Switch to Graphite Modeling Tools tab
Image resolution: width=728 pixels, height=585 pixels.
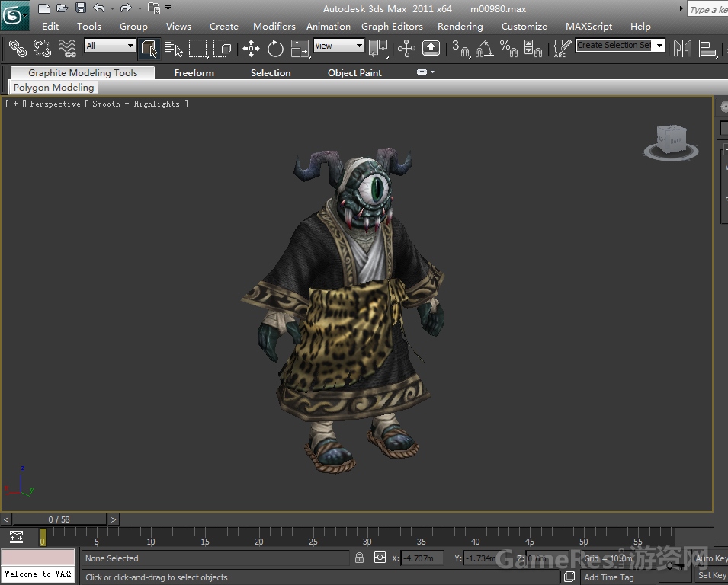click(82, 73)
